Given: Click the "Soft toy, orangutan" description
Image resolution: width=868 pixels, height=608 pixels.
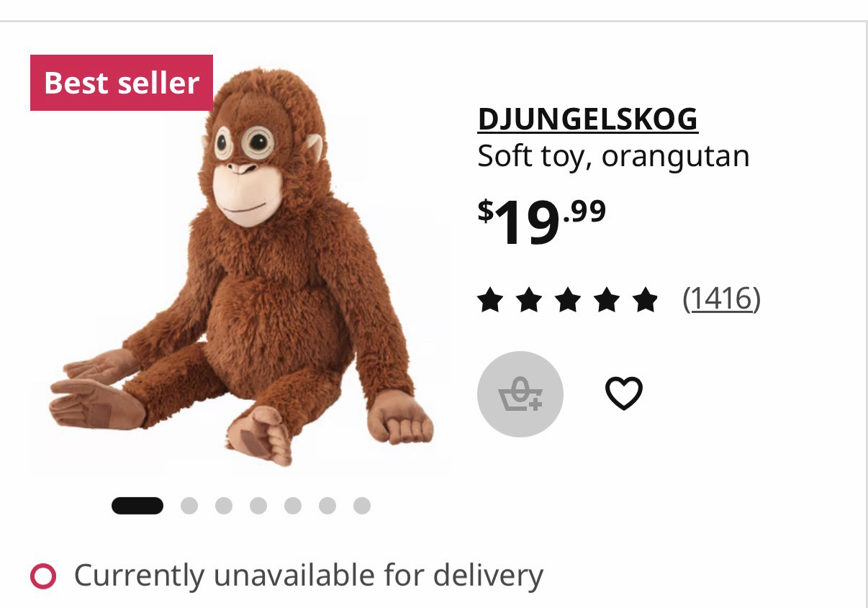Looking at the screenshot, I should click(x=613, y=156).
